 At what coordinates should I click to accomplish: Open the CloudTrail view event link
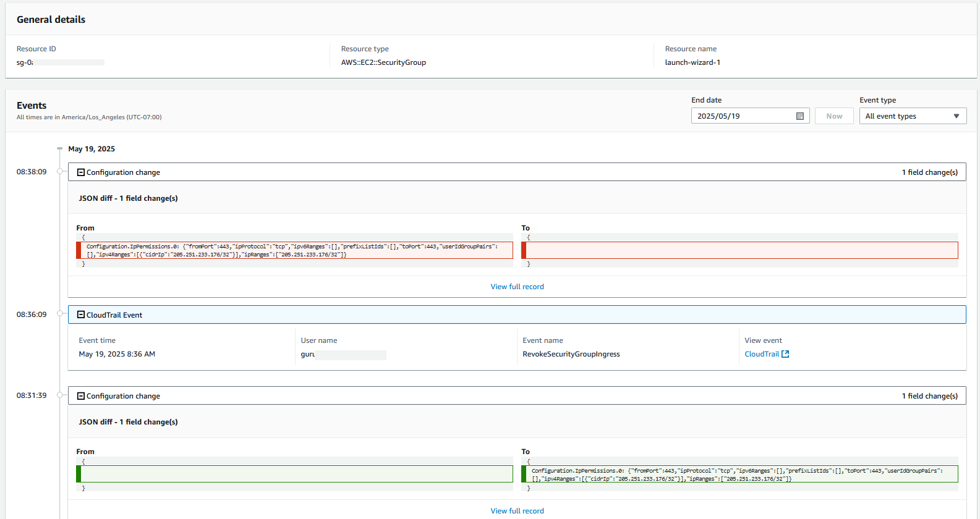[x=762, y=354]
